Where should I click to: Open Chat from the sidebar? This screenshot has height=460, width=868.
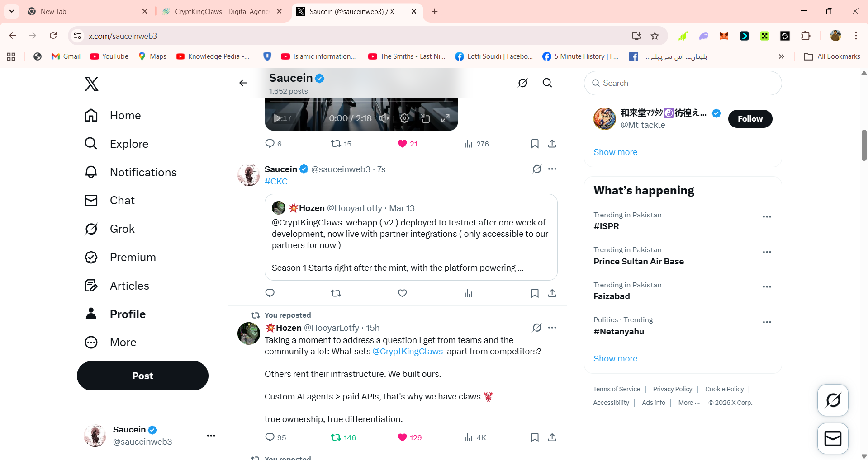(109, 200)
